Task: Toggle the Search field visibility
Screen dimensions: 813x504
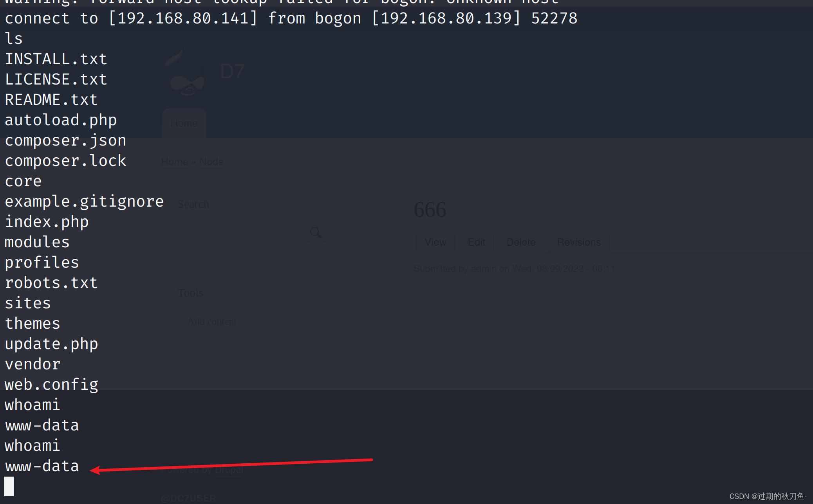Action: pos(316,232)
